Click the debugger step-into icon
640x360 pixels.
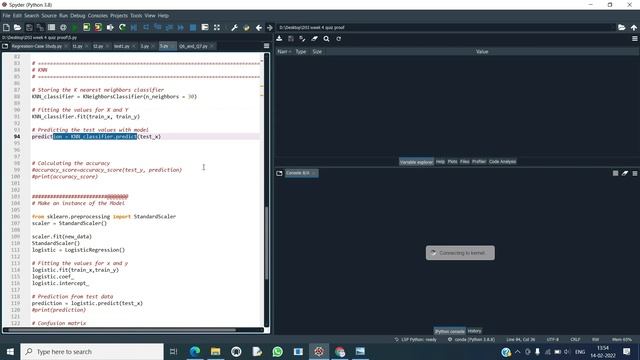[158, 27]
